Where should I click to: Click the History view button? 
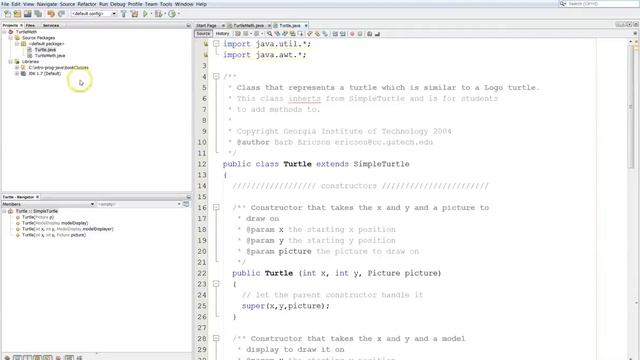click(222, 34)
